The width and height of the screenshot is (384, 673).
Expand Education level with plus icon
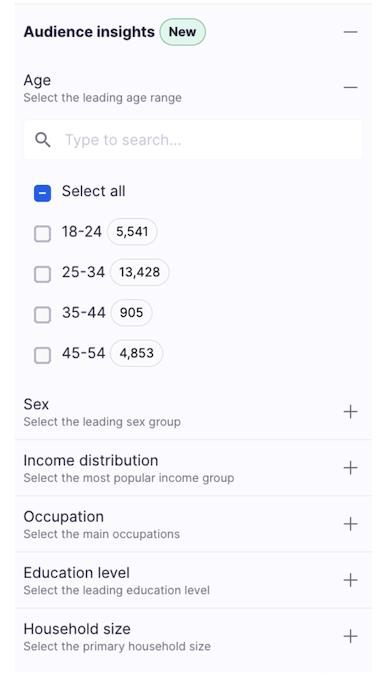pos(350,580)
